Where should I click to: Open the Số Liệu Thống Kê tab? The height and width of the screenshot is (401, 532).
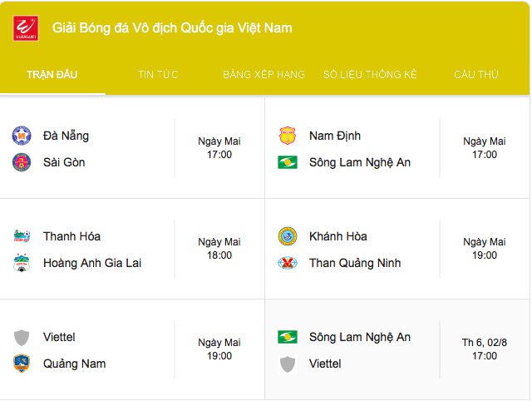pos(370,75)
